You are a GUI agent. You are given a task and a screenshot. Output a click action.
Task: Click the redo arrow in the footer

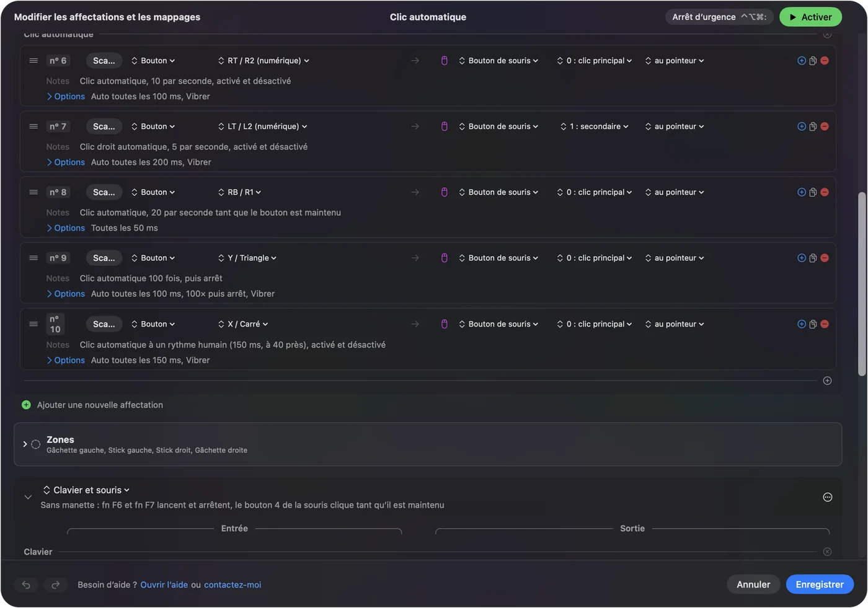tap(55, 584)
